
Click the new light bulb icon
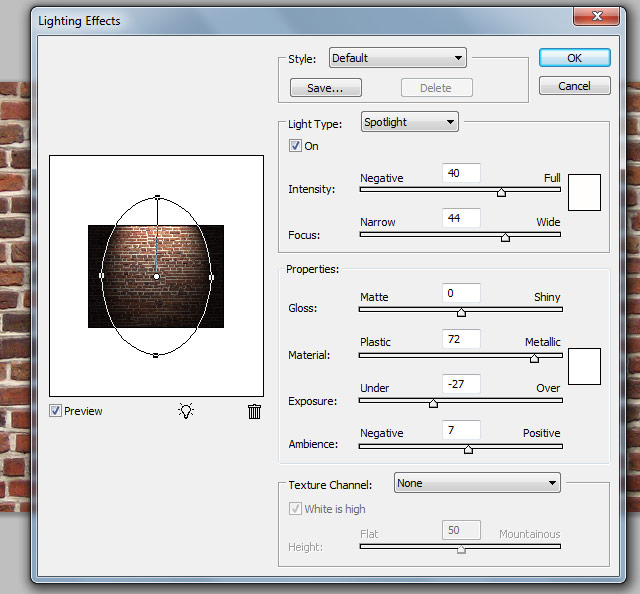tap(186, 411)
